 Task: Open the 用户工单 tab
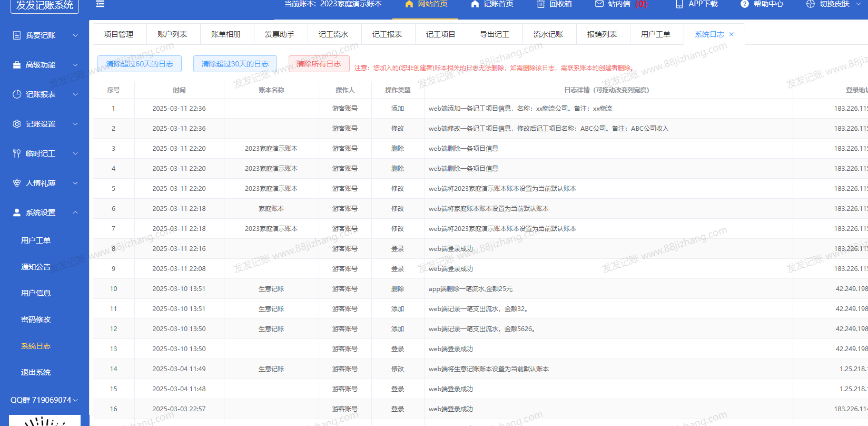point(656,34)
